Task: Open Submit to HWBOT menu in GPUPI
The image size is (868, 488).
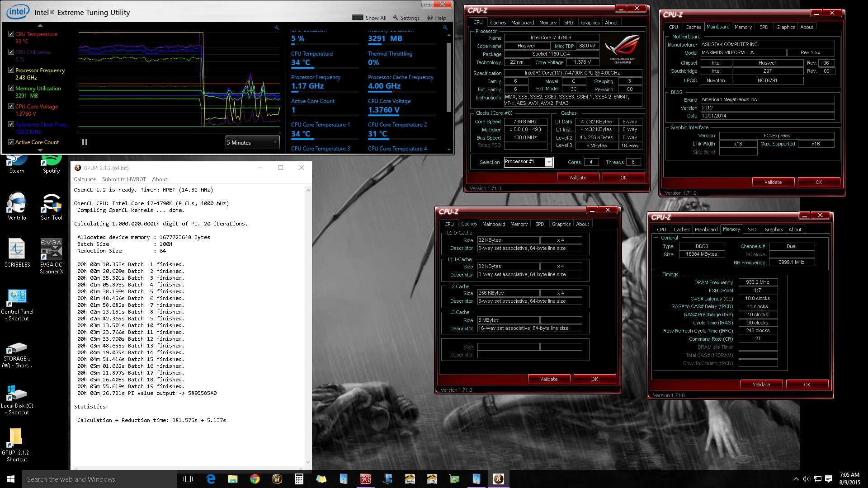Action: click(124, 179)
